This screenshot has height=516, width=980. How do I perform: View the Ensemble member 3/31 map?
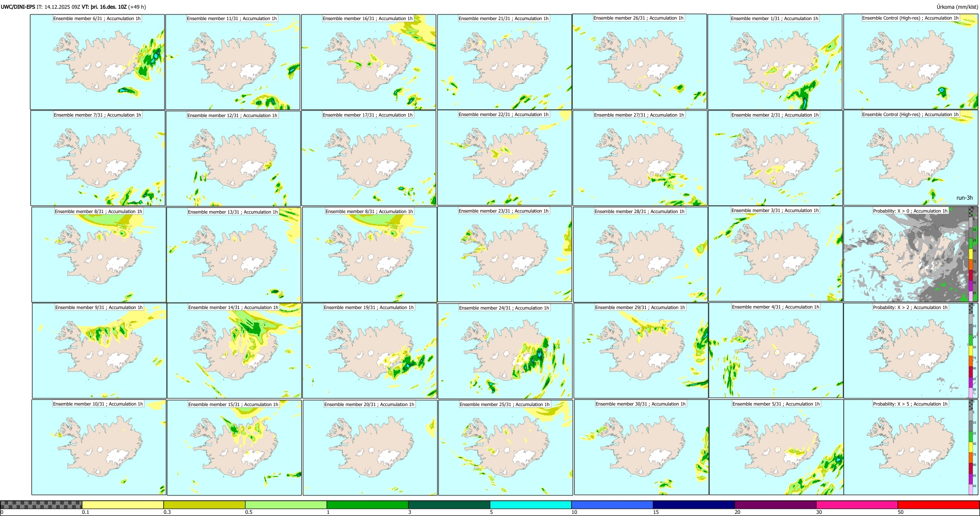coord(776,254)
